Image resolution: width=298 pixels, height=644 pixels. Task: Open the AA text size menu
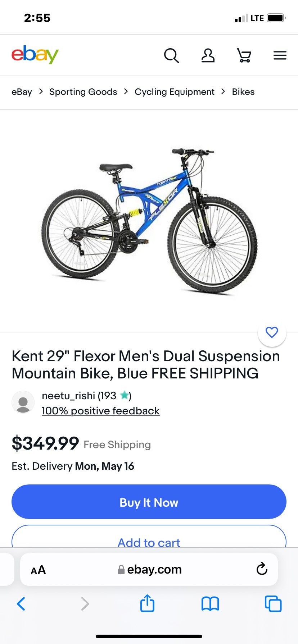pos(38,570)
